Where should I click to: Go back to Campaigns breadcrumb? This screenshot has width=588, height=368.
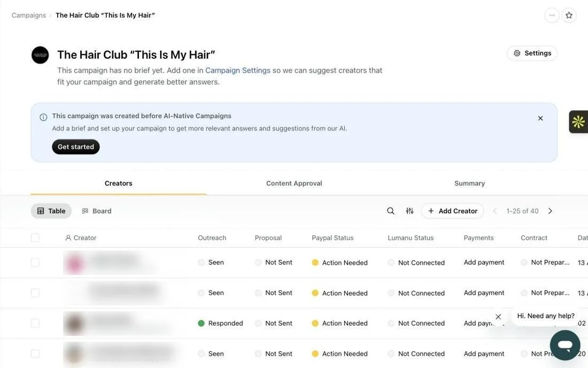[x=28, y=16]
